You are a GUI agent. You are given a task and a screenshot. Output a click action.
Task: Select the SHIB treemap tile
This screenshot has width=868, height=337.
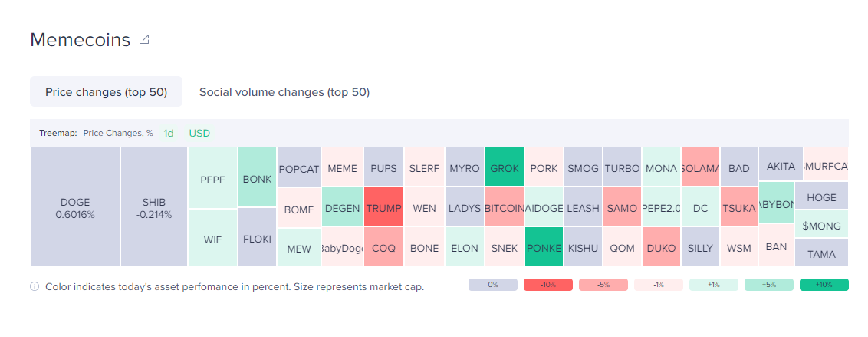[x=154, y=206]
